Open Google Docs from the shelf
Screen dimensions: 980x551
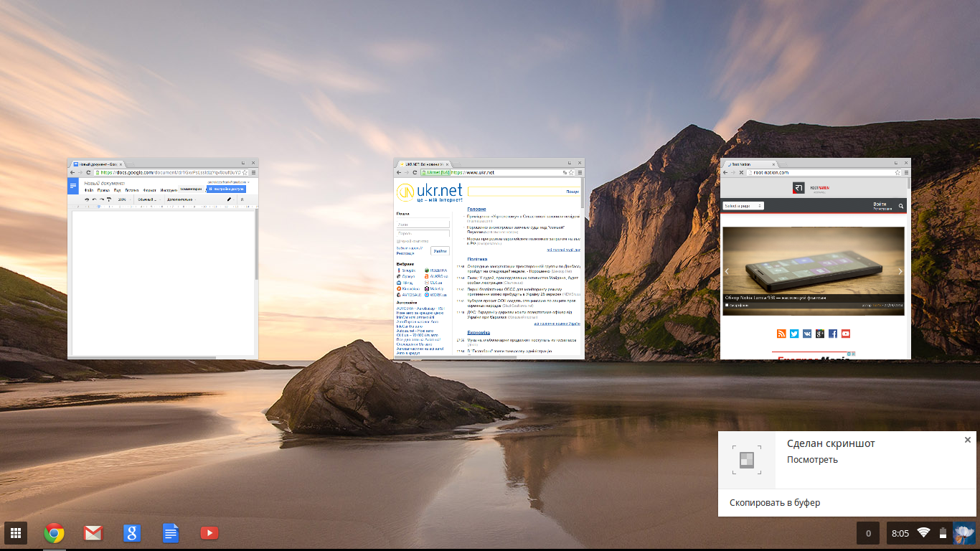(170, 533)
